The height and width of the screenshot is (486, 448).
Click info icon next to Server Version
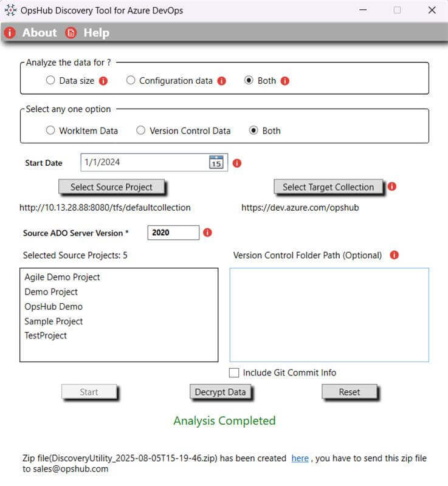[207, 233]
